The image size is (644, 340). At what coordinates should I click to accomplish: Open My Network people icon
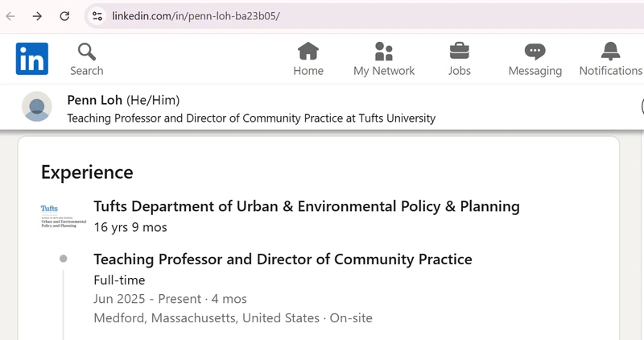[384, 52]
